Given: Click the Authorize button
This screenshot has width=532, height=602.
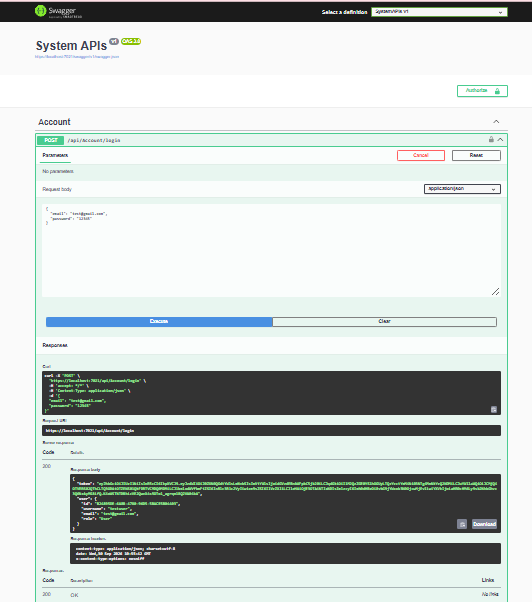Looking at the screenshot, I should pos(482,91).
